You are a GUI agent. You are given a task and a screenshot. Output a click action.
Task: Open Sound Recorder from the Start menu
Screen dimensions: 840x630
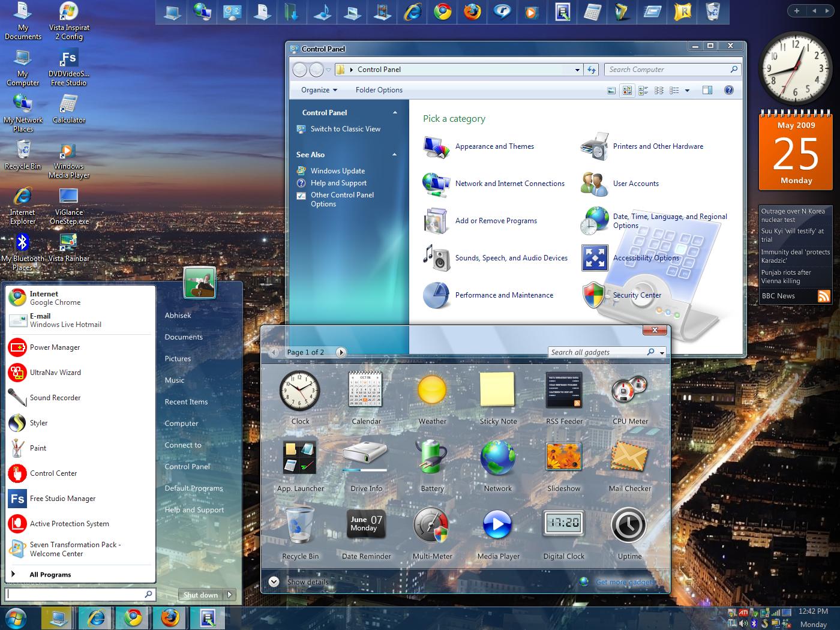[x=55, y=397]
